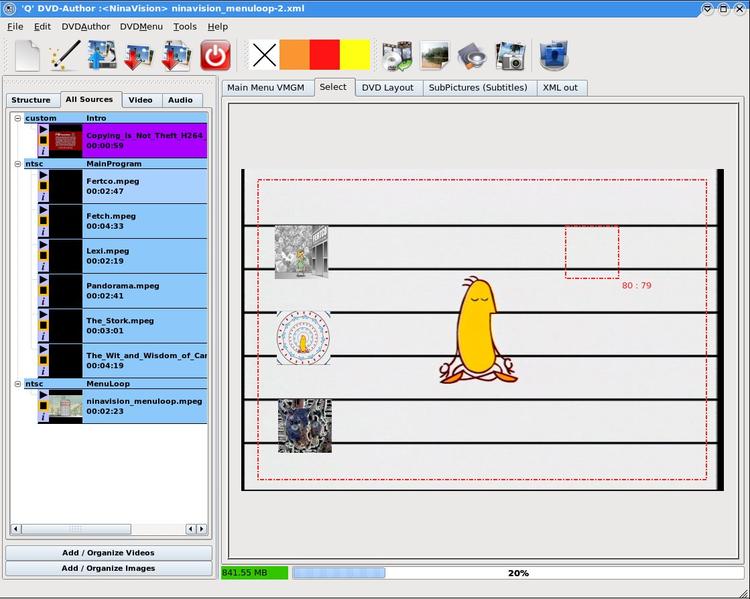Play Fertco.mpeg with its play arrow
The width and height of the screenshot is (750, 599).
coord(43,175)
